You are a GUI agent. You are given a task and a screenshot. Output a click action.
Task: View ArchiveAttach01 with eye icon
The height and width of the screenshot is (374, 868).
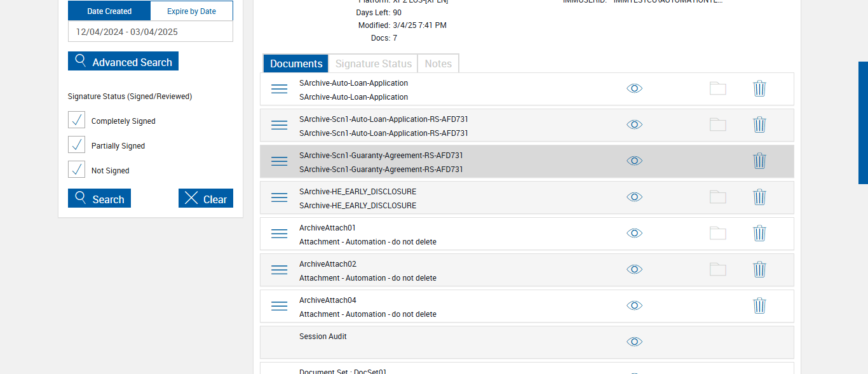[x=634, y=233]
